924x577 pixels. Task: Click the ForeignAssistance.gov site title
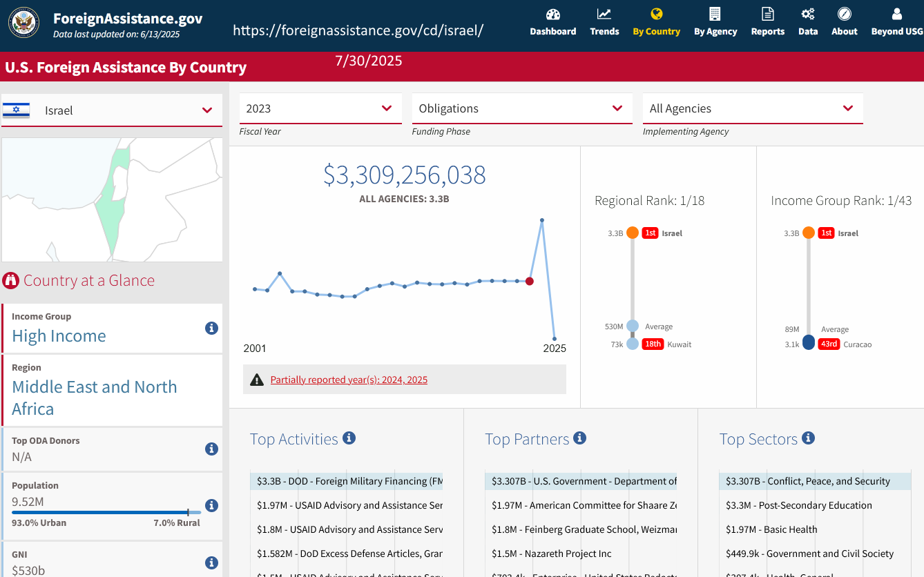pyautogui.click(x=128, y=19)
